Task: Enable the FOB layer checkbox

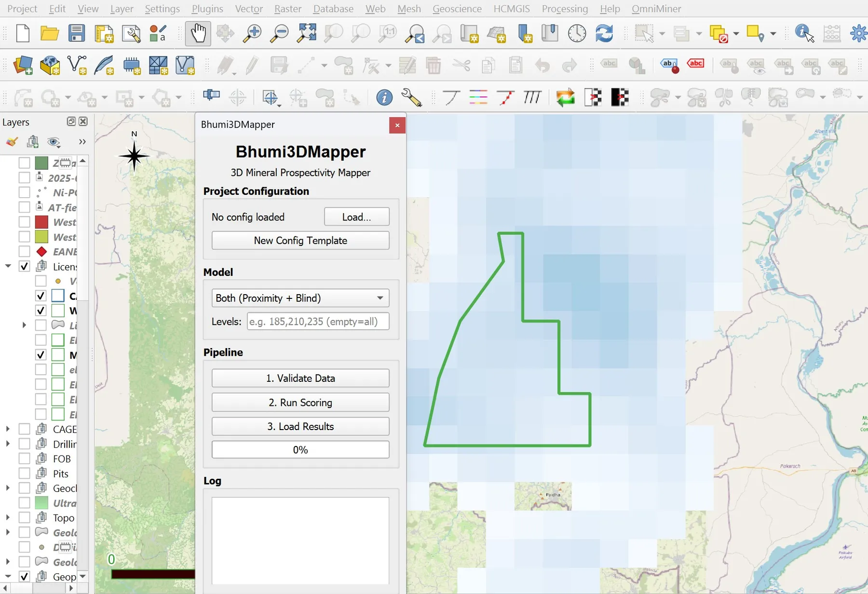Action: coord(24,459)
